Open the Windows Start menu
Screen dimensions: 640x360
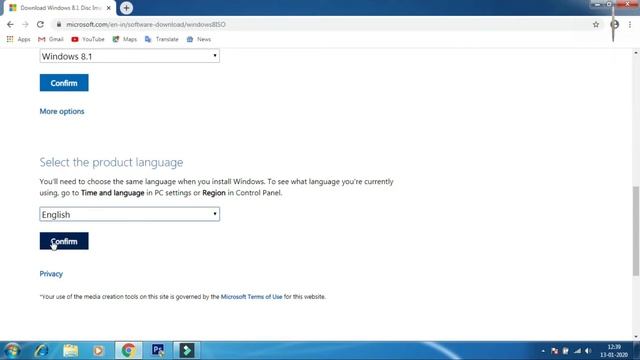point(12,350)
